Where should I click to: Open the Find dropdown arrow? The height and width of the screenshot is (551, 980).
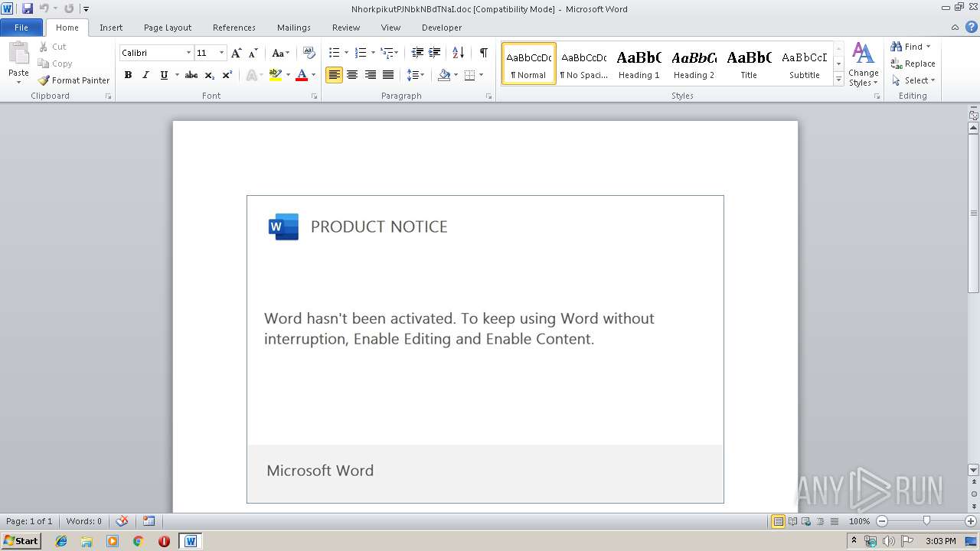(x=929, y=47)
